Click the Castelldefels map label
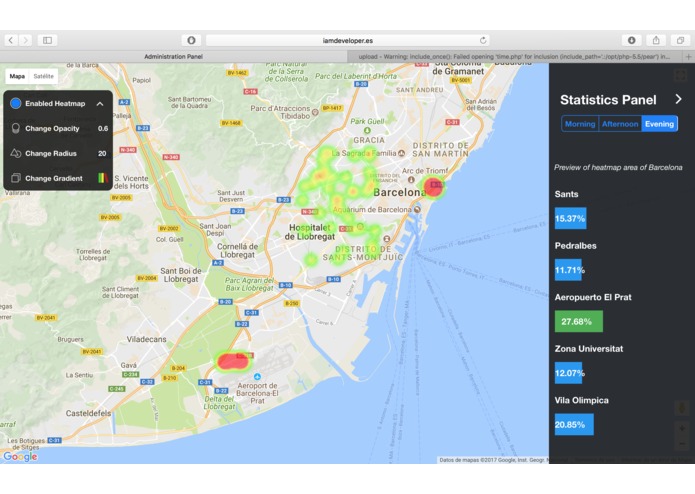695x494 pixels. click(88, 413)
